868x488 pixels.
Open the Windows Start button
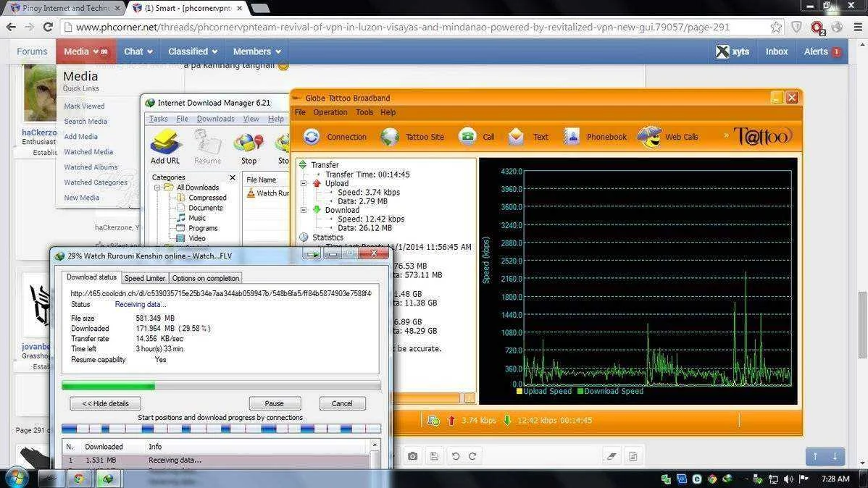click(17, 478)
